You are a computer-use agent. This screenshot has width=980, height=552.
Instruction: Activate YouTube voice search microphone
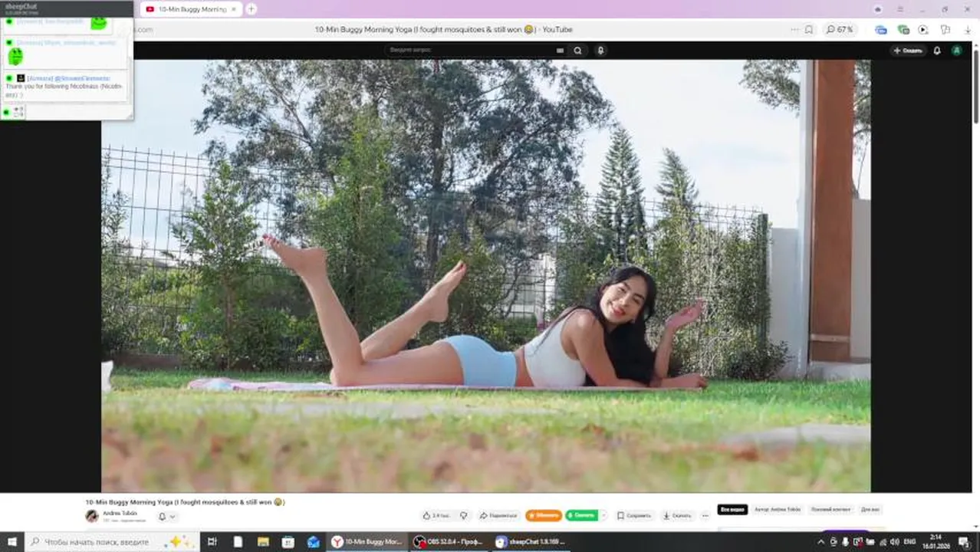(600, 51)
